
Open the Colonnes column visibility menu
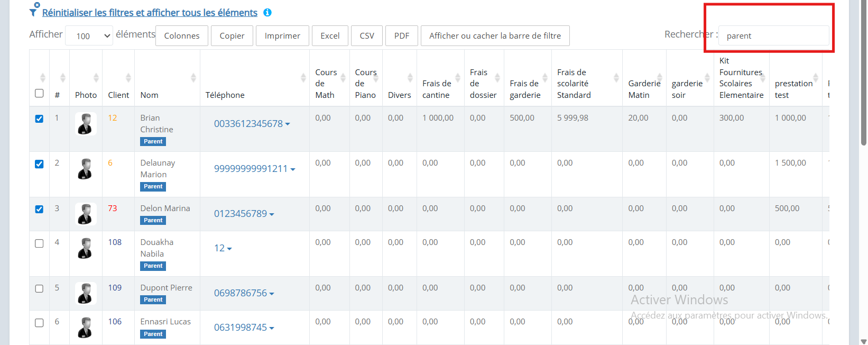tap(182, 36)
